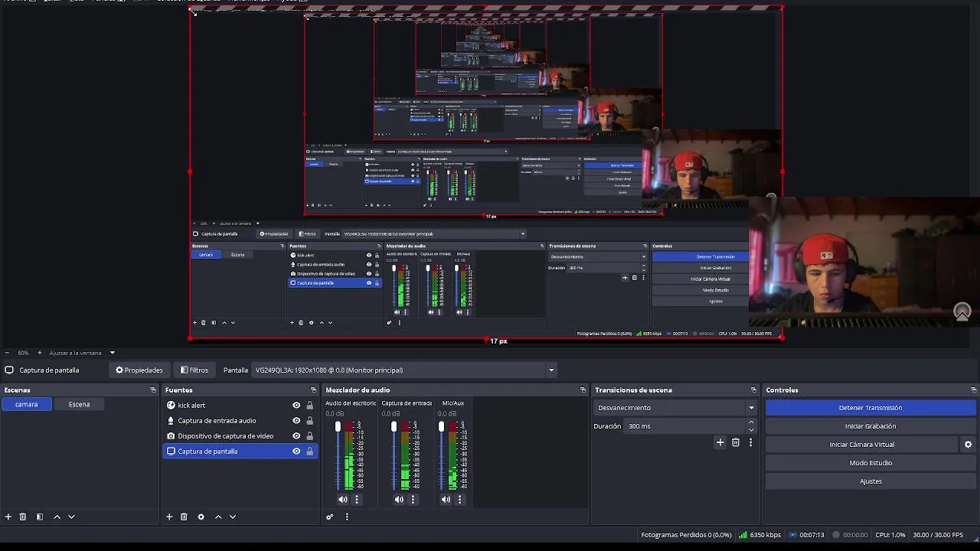Mute Audio del escritorio speaker icon
Image resolution: width=980 pixels, height=551 pixels.
click(x=343, y=499)
